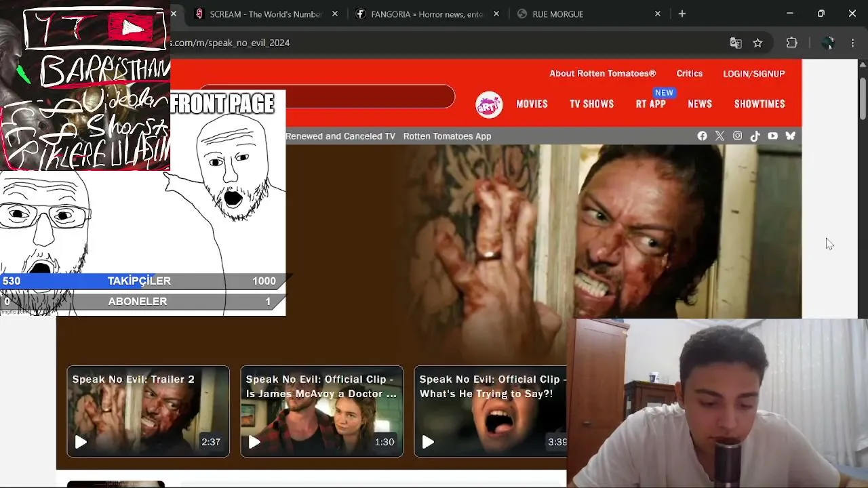The image size is (868, 488).
Task: Open the 'Speak No Evil: Trailer 2' thumbnail
Action: [149, 411]
